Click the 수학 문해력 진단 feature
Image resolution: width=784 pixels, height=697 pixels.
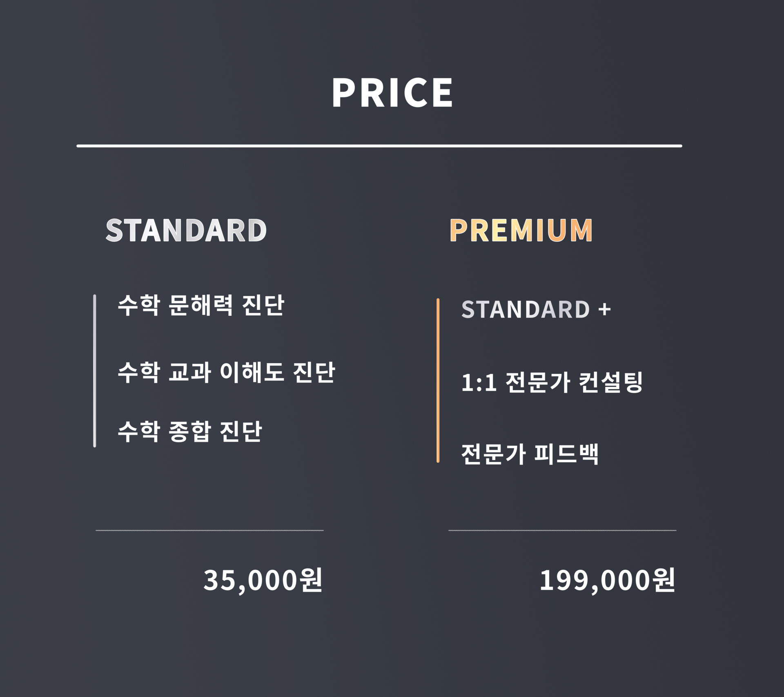click(200, 305)
